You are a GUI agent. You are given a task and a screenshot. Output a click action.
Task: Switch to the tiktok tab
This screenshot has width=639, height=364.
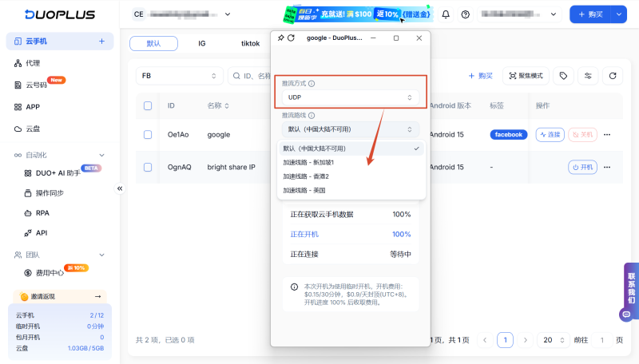[x=250, y=43]
